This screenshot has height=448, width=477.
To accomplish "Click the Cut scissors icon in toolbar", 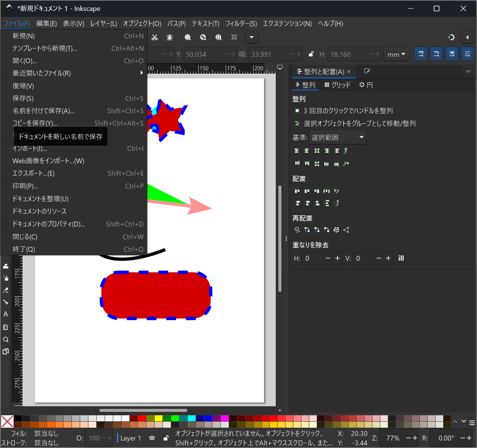I will click(x=155, y=37).
